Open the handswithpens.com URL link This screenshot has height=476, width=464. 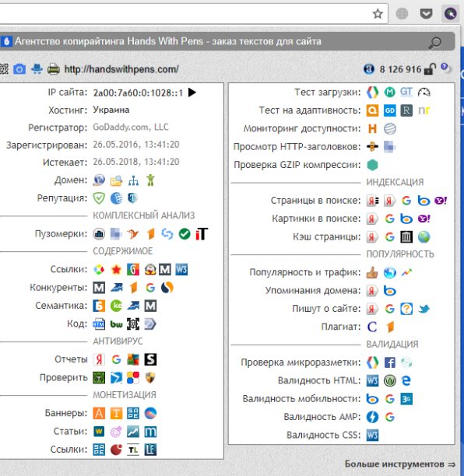tap(121, 69)
